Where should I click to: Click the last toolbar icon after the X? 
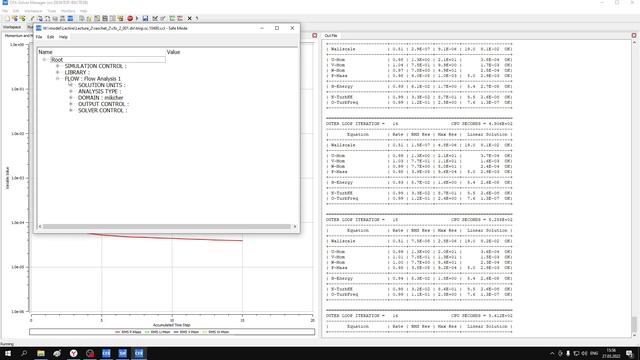pos(197,18)
